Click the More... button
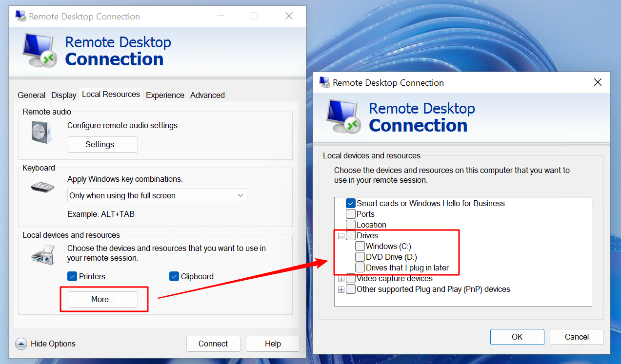This screenshot has height=364, width=621. pyautogui.click(x=102, y=299)
